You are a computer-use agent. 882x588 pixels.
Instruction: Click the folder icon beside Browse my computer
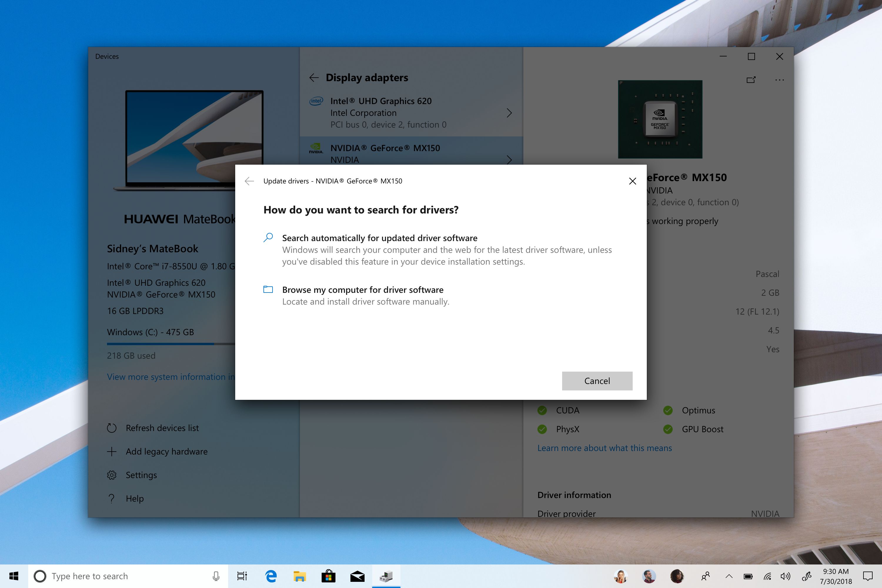(x=268, y=289)
